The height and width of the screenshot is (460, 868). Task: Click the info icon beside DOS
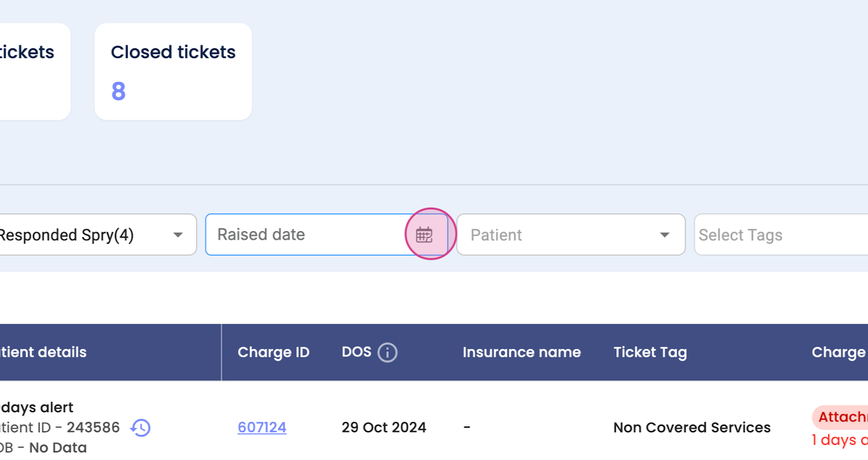click(387, 353)
